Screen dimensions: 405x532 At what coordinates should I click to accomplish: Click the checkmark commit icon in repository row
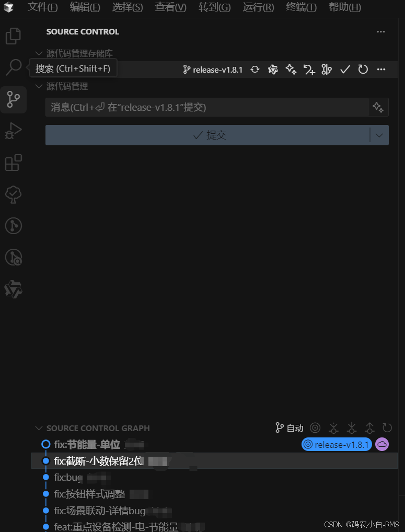click(345, 70)
